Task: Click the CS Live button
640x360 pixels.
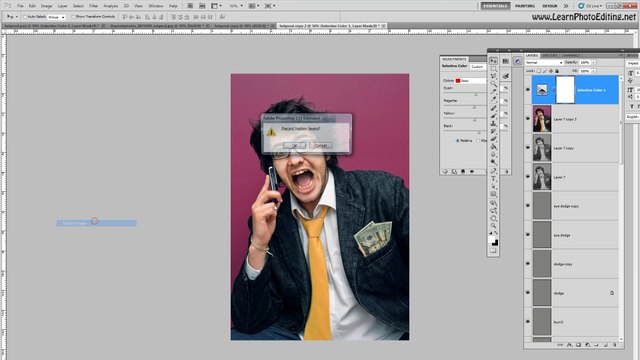Action: click(x=590, y=6)
